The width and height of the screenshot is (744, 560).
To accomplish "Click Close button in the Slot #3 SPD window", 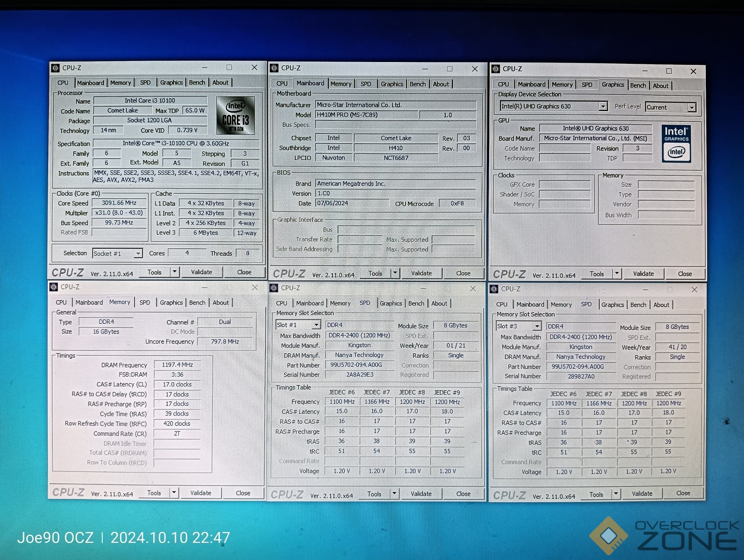I will tap(683, 493).
